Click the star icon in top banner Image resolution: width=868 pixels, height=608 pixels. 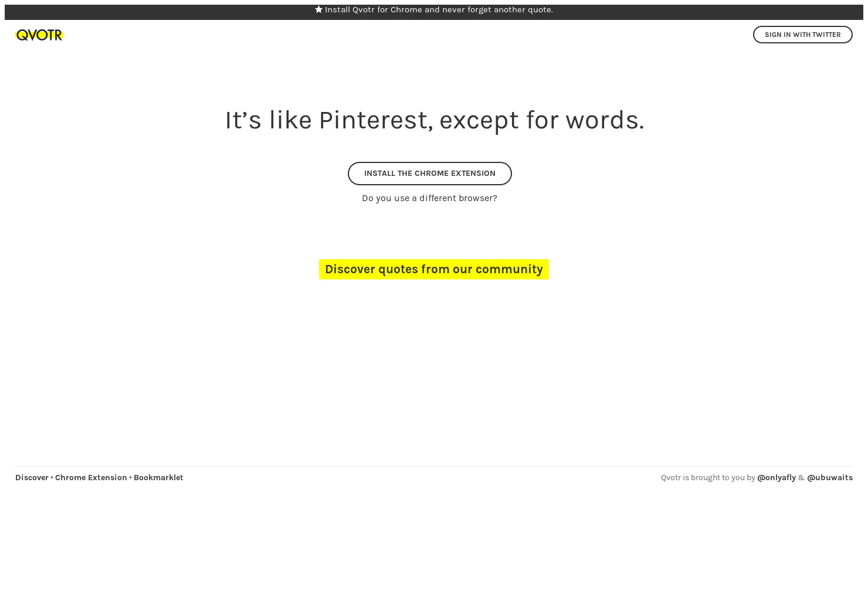click(x=318, y=9)
